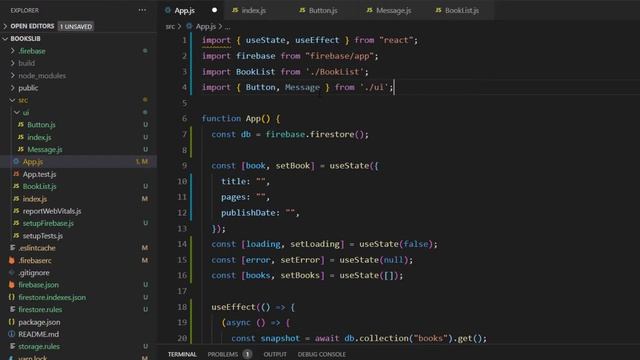Click the React icon in the breadcrumb
The image size is (640, 360).
coord(189,26)
